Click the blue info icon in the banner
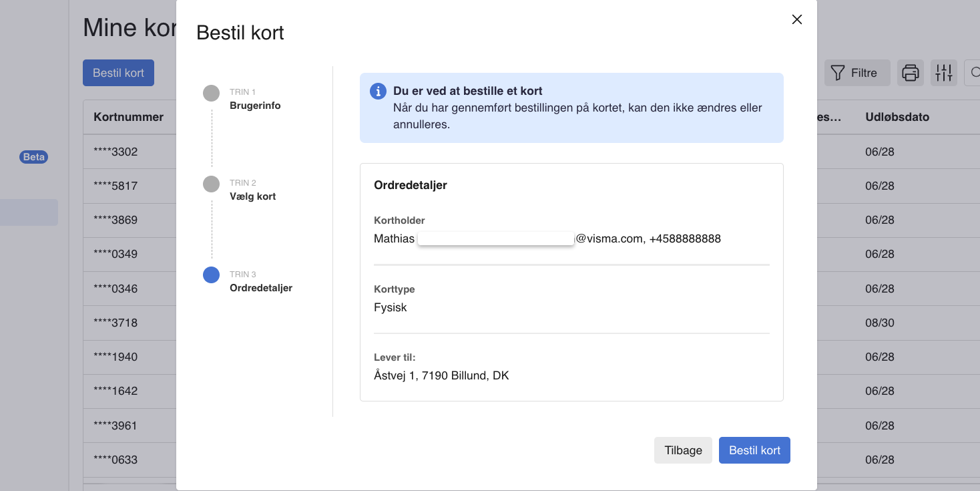This screenshot has width=980, height=491. (x=378, y=91)
